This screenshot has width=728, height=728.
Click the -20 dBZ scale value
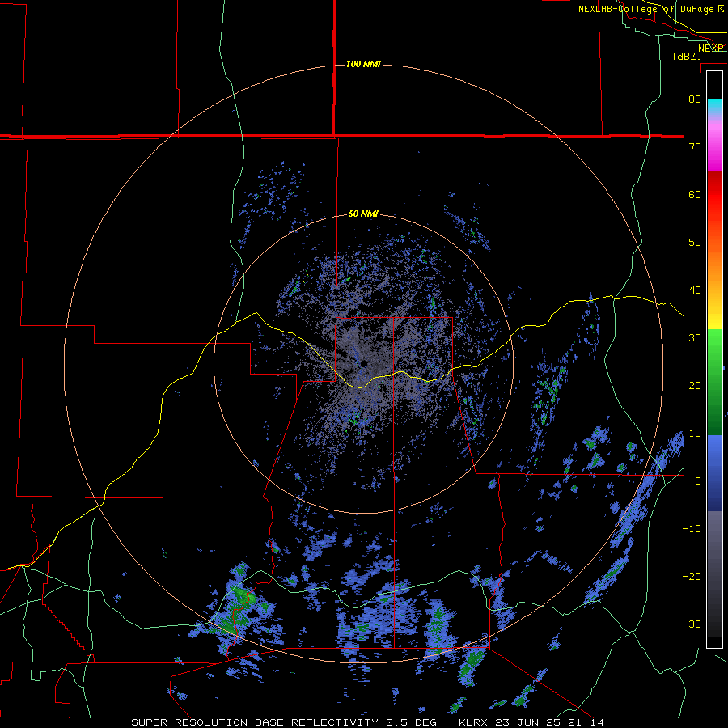692,576
